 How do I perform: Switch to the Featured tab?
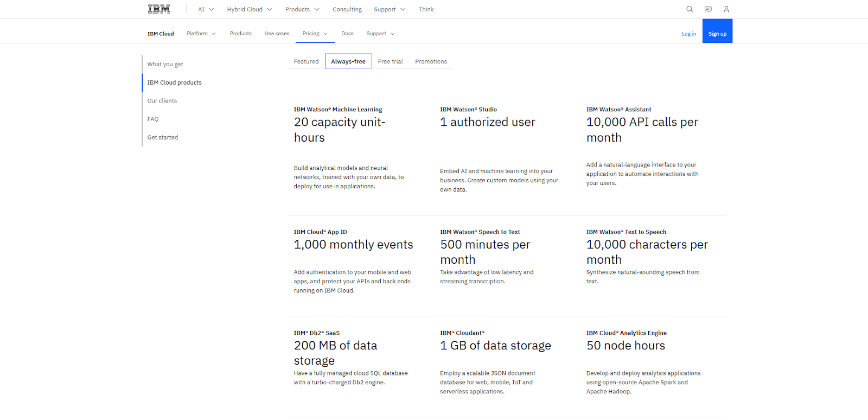306,61
